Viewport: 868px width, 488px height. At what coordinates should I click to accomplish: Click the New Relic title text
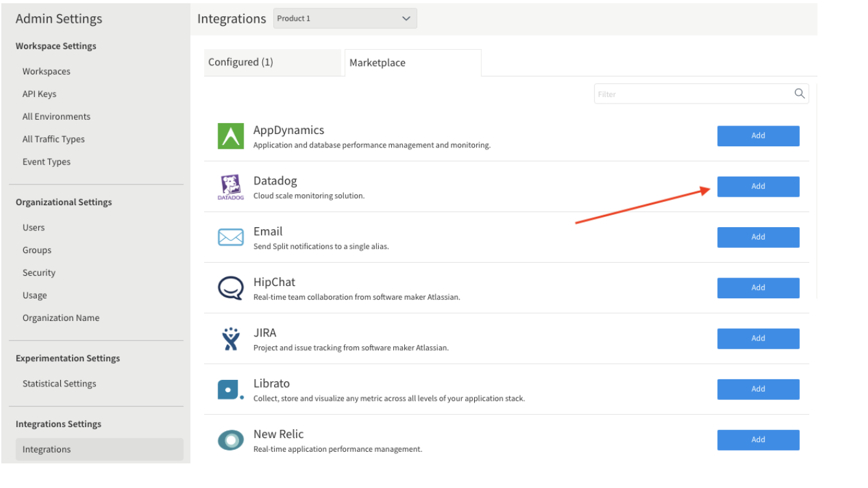[x=279, y=434]
